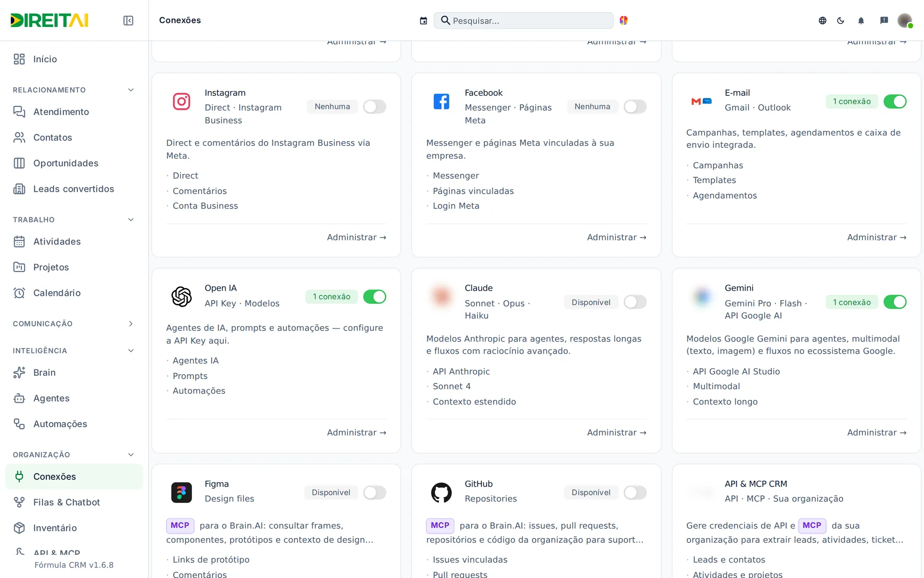Viewport: 924px width, 578px height.
Task: Enable the Figma connection toggle
Action: [x=374, y=492]
